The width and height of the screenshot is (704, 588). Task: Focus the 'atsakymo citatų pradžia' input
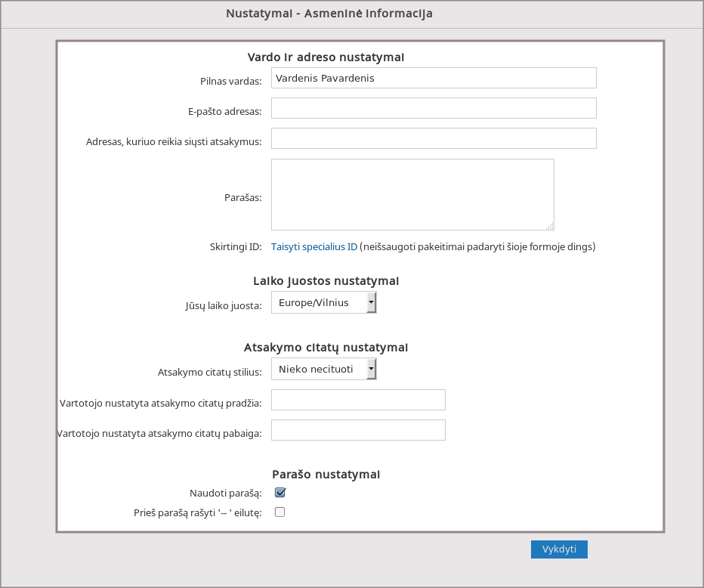[358, 400]
